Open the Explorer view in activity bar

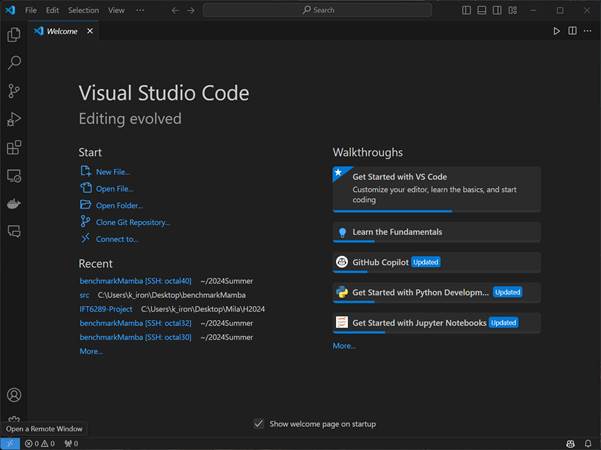pyautogui.click(x=14, y=34)
